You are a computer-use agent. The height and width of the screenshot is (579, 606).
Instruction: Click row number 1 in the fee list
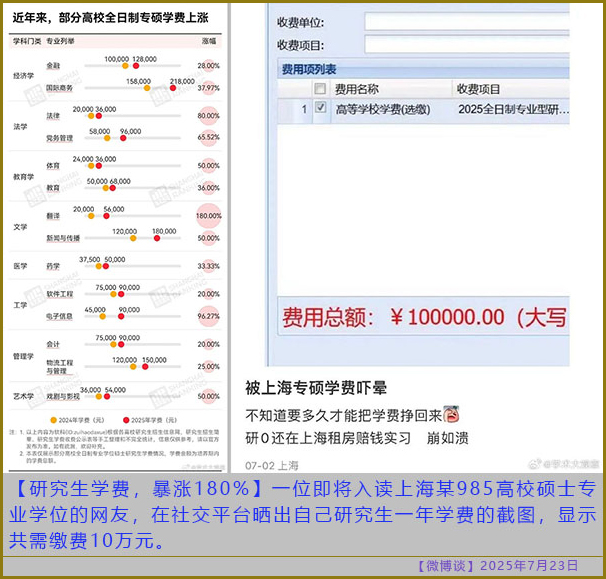click(x=304, y=110)
